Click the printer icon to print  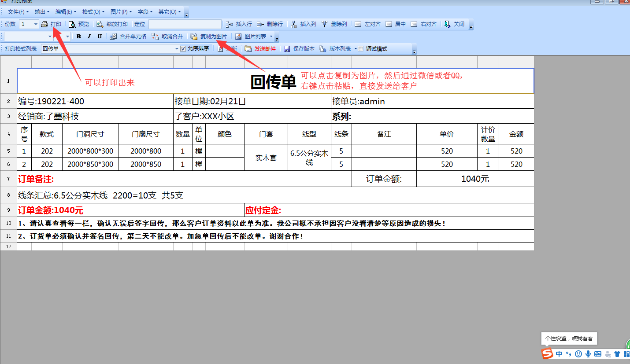(44, 24)
